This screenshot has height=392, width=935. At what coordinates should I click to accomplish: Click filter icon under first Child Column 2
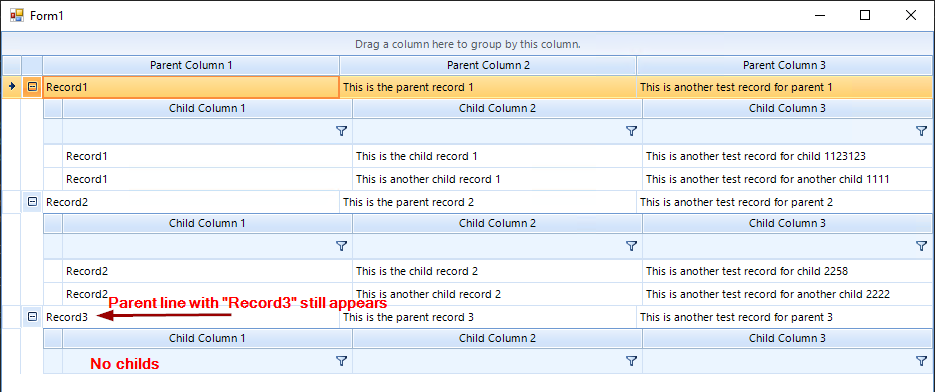tap(631, 131)
